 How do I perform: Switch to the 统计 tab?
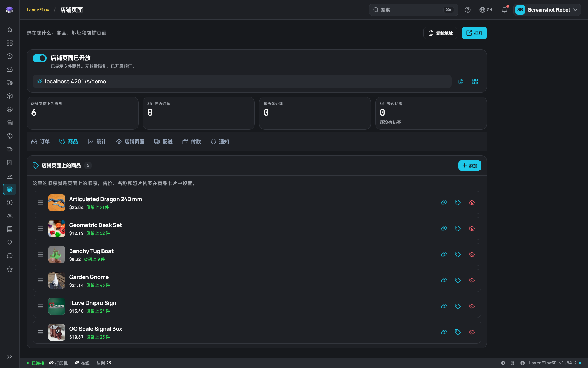point(97,142)
